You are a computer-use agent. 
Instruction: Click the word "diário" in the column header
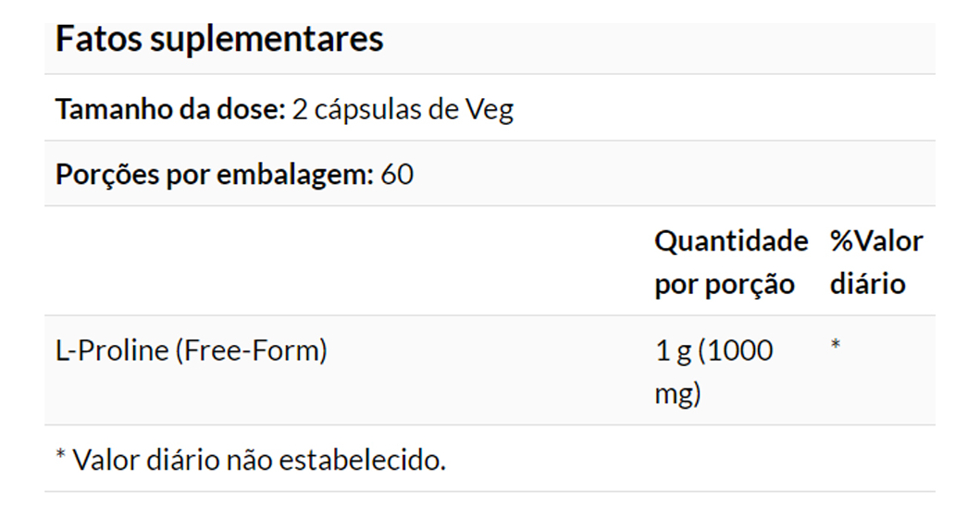(x=867, y=284)
